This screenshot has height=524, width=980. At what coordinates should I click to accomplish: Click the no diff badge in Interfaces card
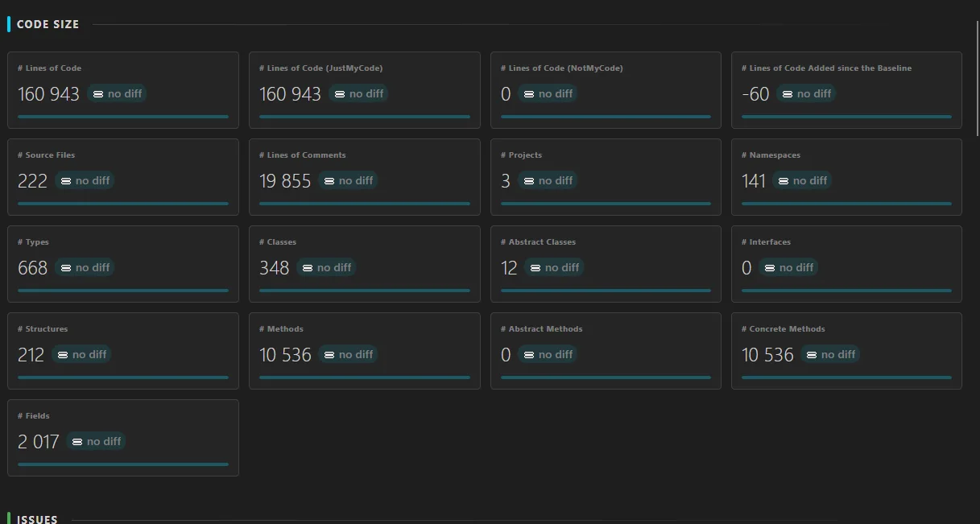[788, 267]
